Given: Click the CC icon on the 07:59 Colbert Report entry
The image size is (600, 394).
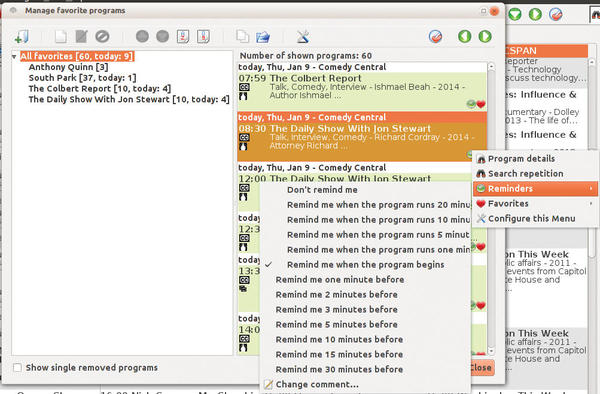Looking at the screenshot, I should click(244, 87).
